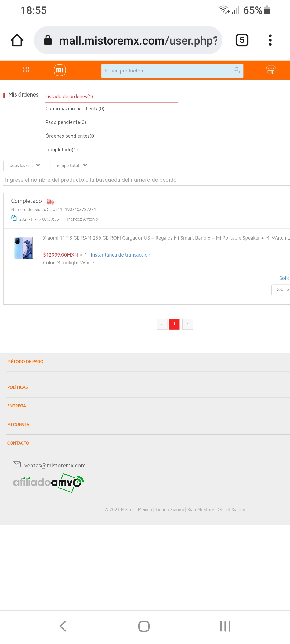
Task: Click ventas@mistoremx.com email address
Action: [x=55, y=466]
